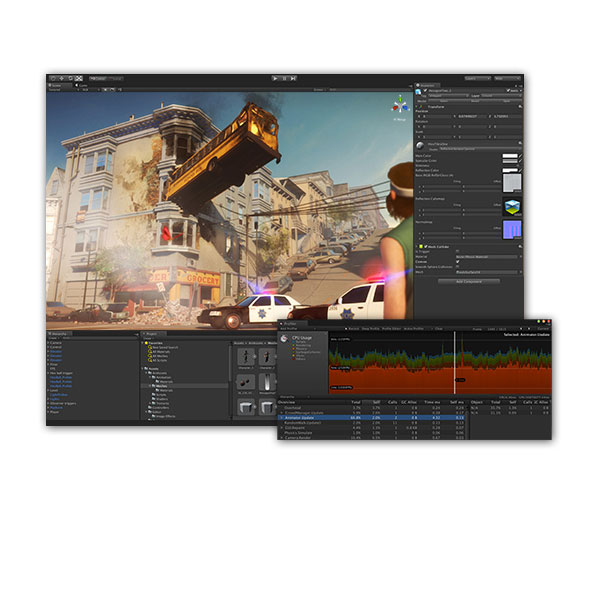Screen dimensions: 600x600
Task: Toggle the object active checkbox in Inspector header
Action: coord(424,91)
